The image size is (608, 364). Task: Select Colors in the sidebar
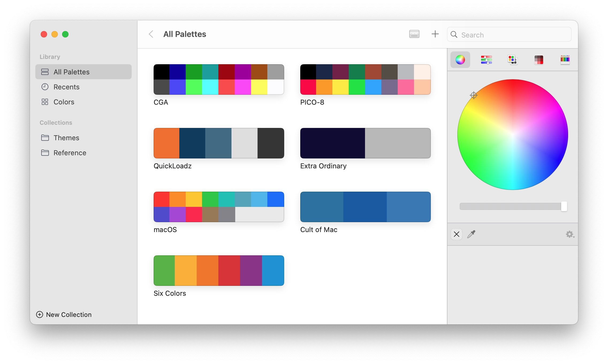(x=64, y=102)
